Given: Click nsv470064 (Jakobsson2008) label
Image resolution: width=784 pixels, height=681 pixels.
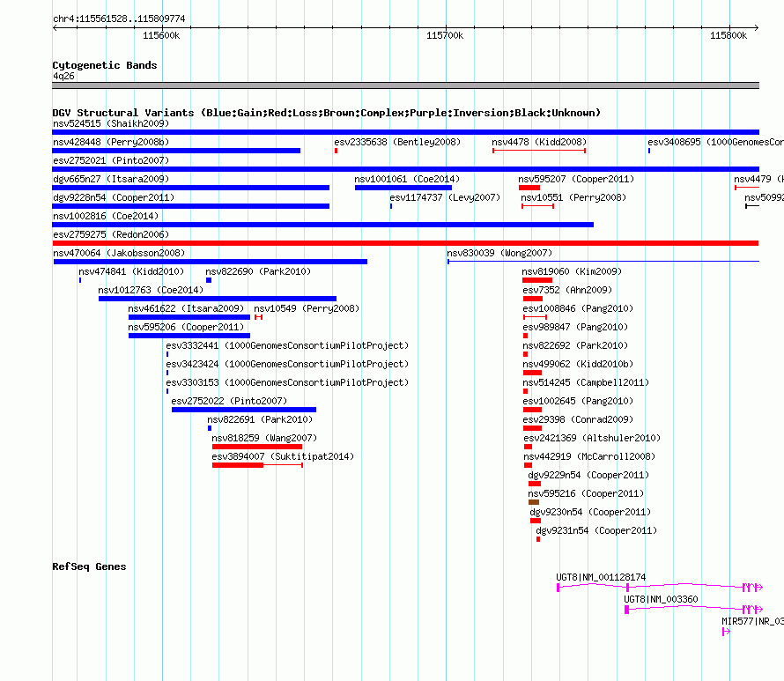Looking at the screenshot, I should click(x=119, y=253).
